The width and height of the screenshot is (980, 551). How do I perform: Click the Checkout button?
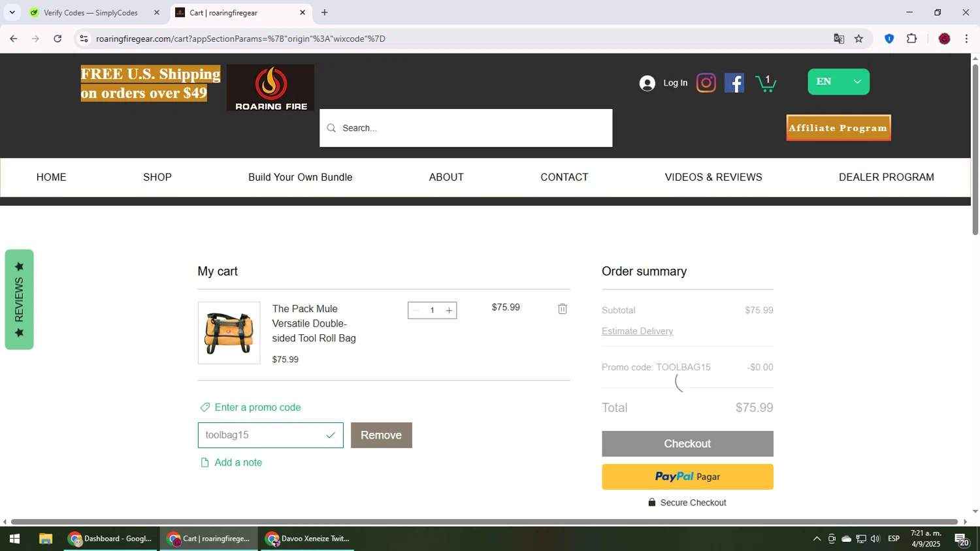tap(687, 444)
